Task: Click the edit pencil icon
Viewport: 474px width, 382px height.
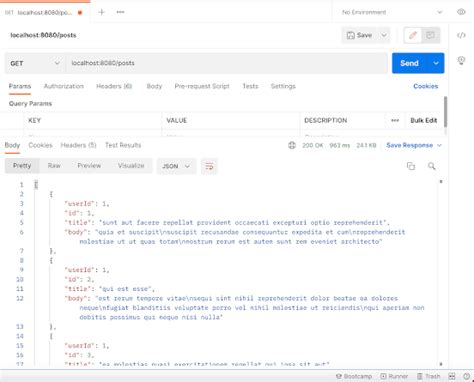Action: pos(413,35)
